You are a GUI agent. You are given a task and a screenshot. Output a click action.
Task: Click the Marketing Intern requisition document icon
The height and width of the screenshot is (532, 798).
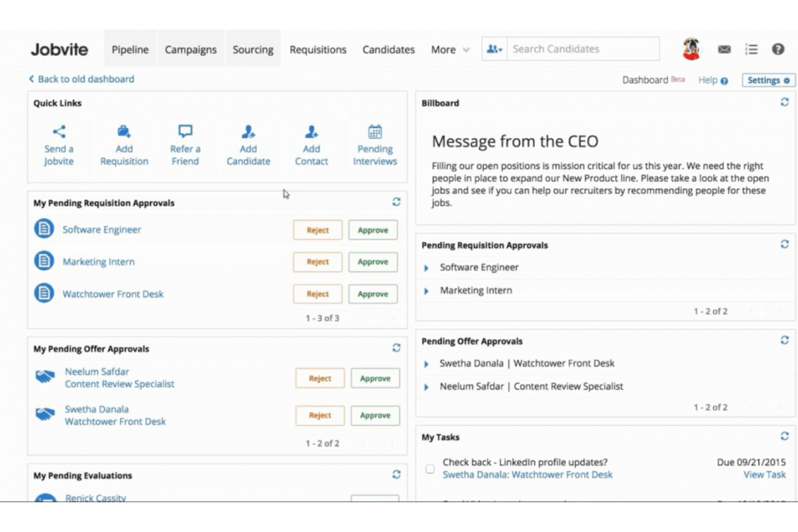(44, 261)
